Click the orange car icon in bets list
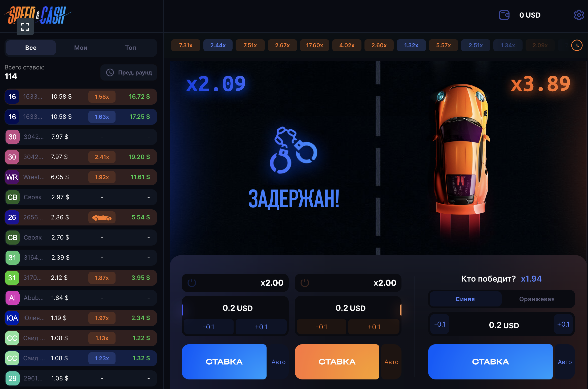The height and width of the screenshot is (389, 588). pos(102,217)
